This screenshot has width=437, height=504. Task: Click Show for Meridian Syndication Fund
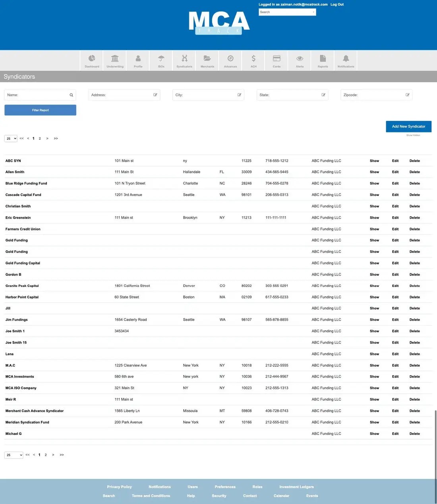pos(374,422)
